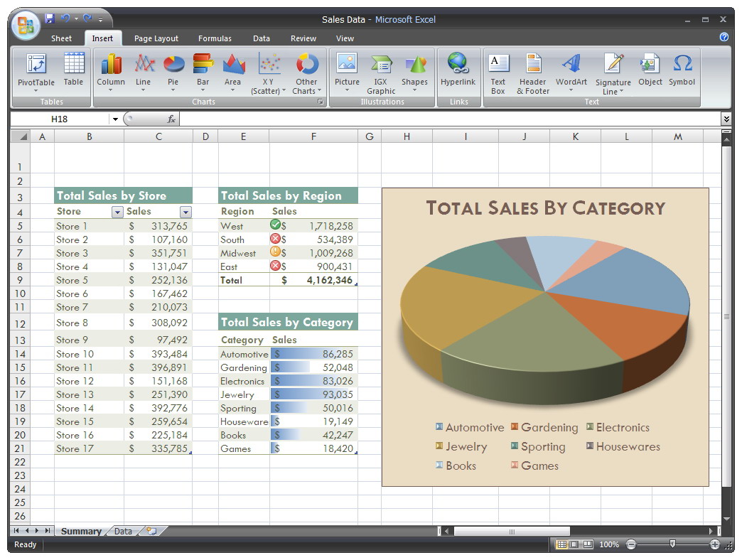Open the Sales column filter dropdown
742x560 pixels.
pos(185,212)
